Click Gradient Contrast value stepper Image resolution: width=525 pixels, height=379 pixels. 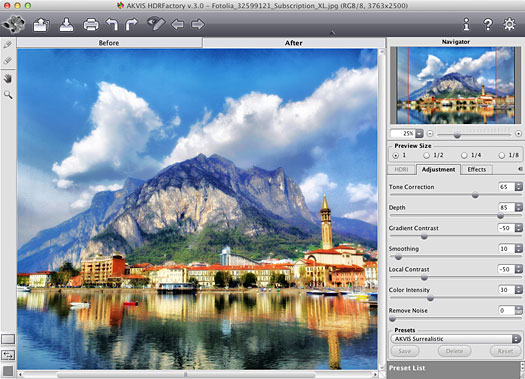pyautogui.click(x=518, y=228)
